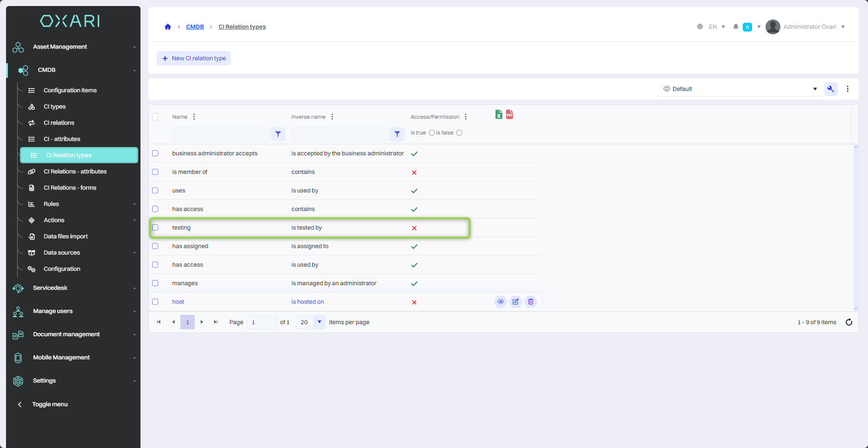The width and height of the screenshot is (868, 448).
Task: Export table to Excel icon
Action: pos(498,115)
